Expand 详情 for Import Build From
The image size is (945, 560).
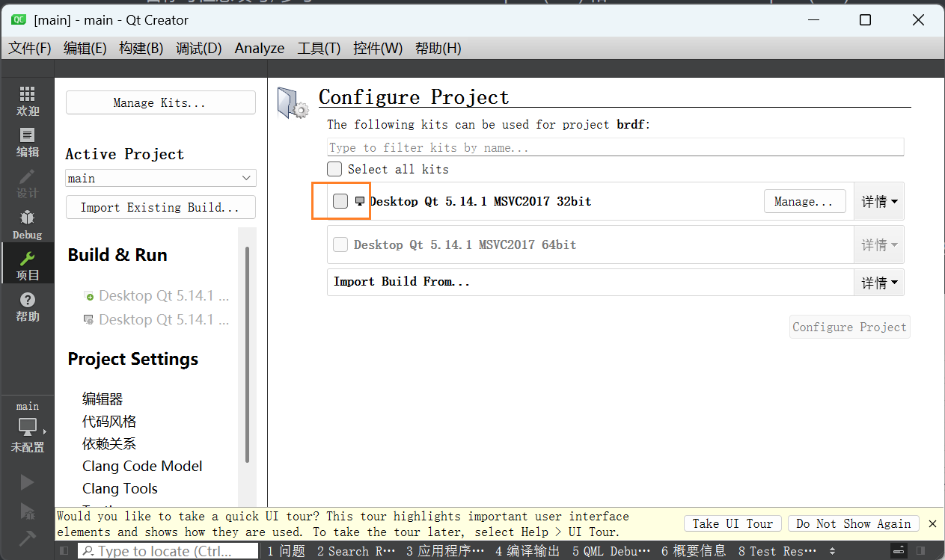click(x=879, y=283)
